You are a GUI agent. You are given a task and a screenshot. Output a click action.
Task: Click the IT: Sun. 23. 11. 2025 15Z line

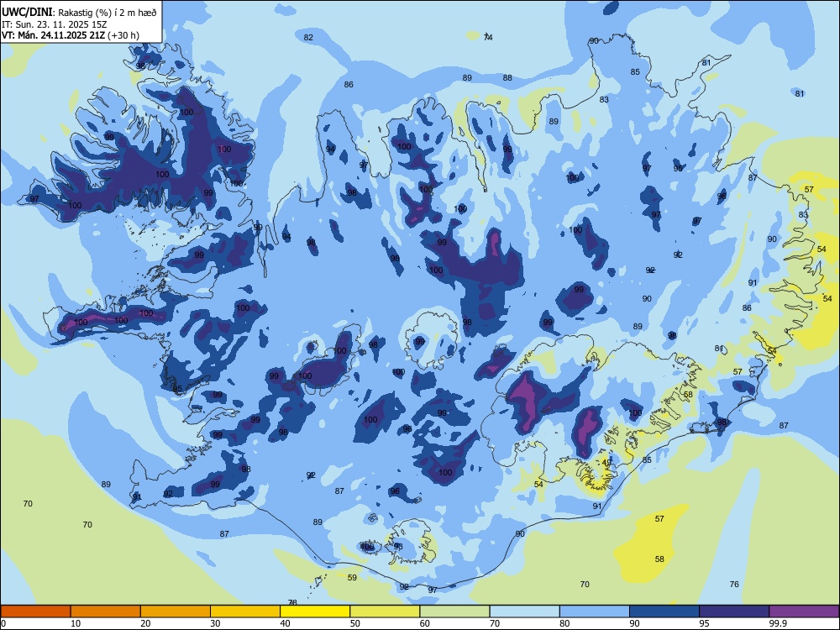(x=55, y=24)
